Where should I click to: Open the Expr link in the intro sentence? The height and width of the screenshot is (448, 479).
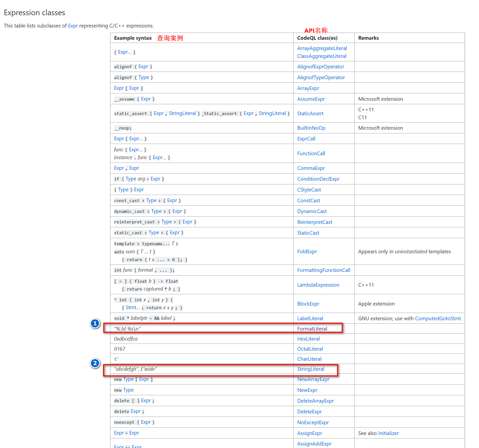pos(73,26)
